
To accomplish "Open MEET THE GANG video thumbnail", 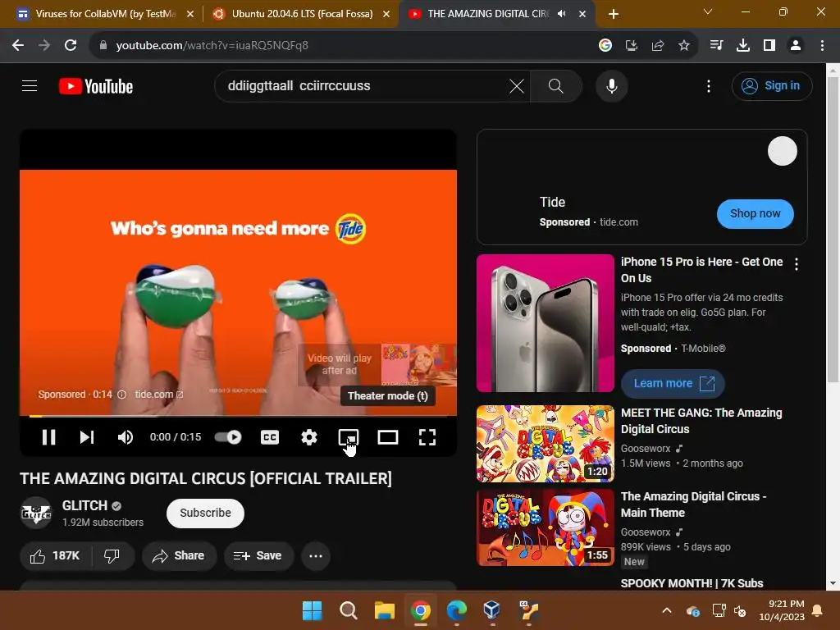I will [545, 444].
